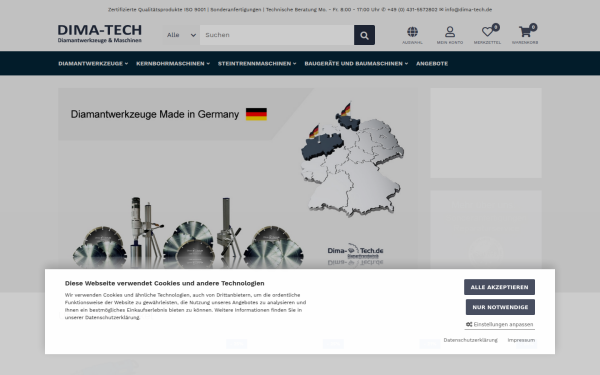
Task: Choose Nur notwendige cookies
Action: click(500, 307)
